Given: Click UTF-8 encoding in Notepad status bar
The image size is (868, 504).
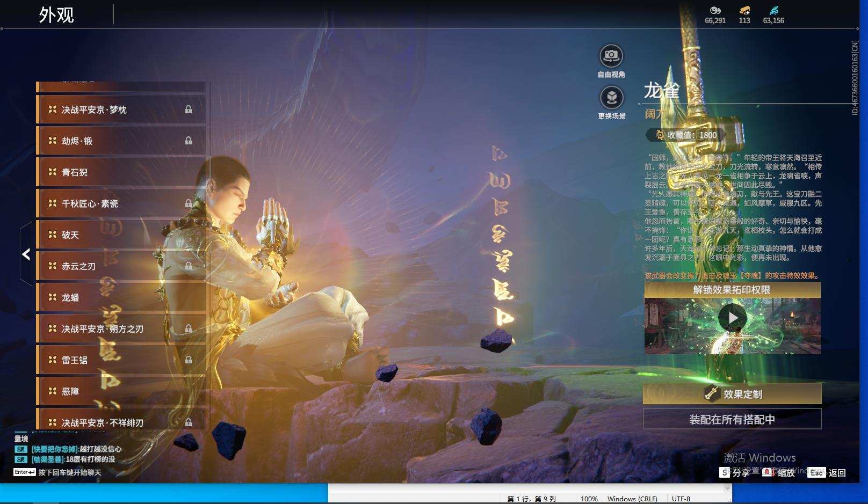Looking at the screenshot, I should tap(681, 499).
